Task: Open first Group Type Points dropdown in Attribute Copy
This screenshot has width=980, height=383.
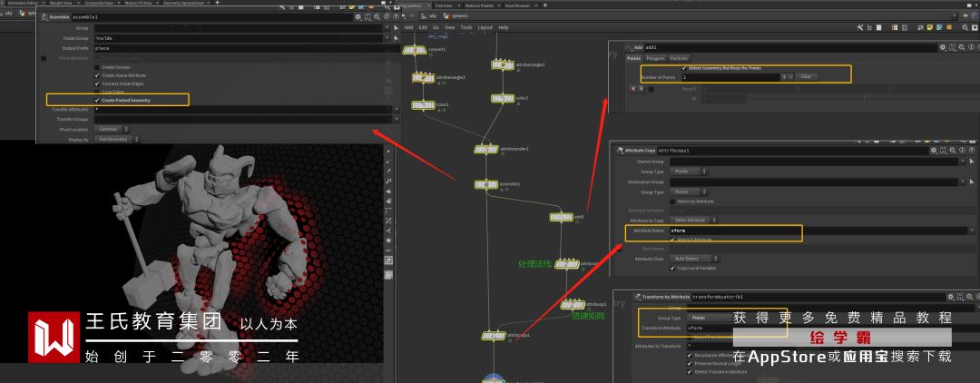Action: coord(688,172)
